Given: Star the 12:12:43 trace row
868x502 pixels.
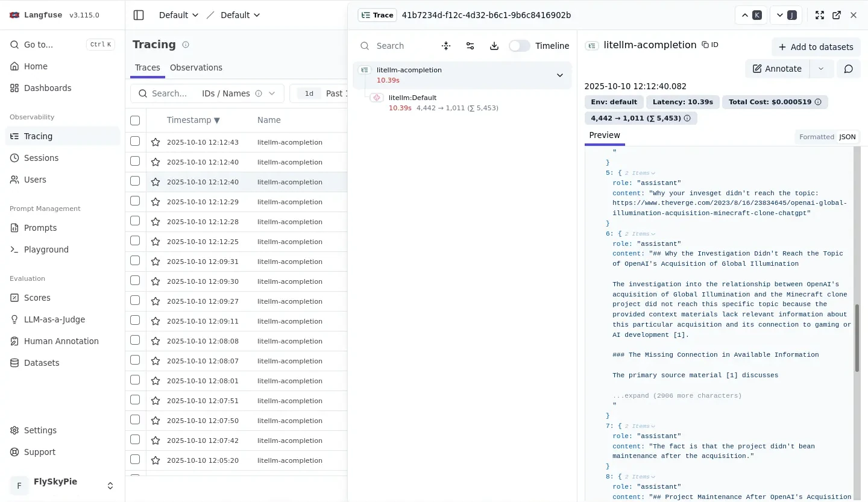Looking at the screenshot, I should (156, 142).
